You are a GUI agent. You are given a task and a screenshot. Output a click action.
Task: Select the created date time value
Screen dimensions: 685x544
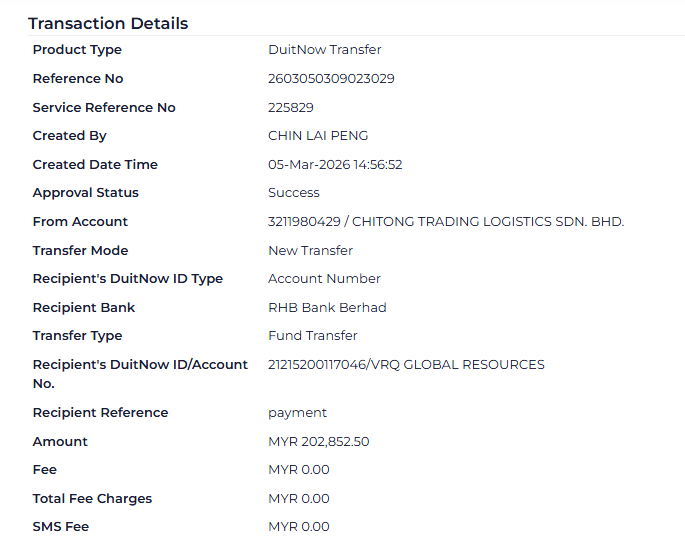335,165
